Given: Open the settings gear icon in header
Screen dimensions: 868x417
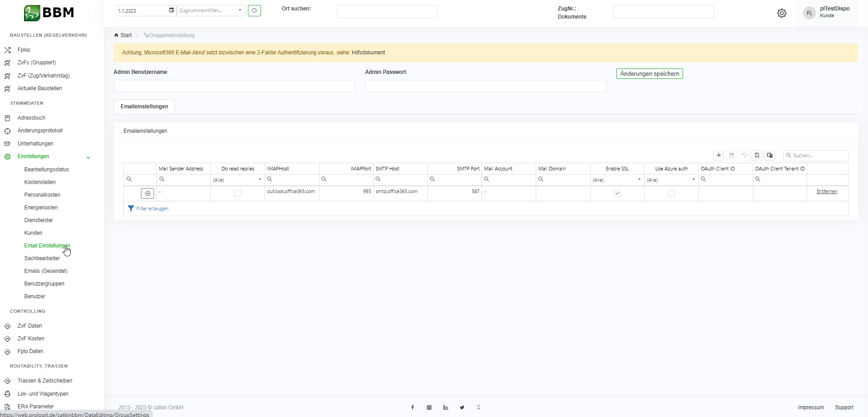Looking at the screenshot, I should (782, 13).
